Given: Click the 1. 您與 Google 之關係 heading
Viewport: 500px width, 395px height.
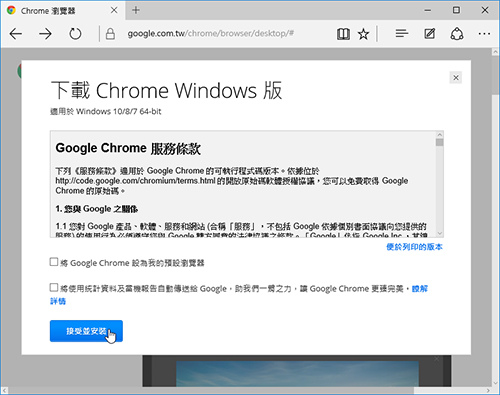Looking at the screenshot, I should click(x=97, y=209).
